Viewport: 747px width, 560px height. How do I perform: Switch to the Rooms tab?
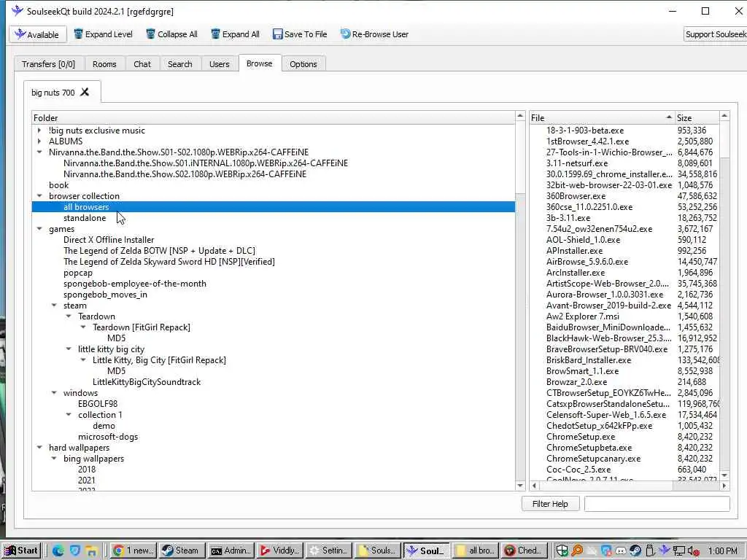pyautogui.click(x=104, y=64)
